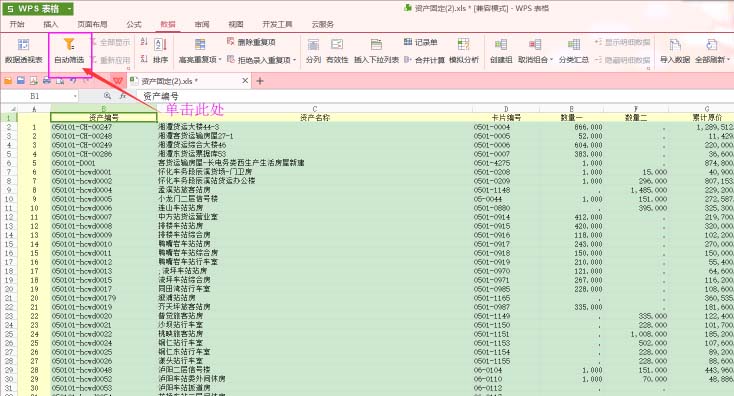
Task: Click the 卡片编号 header cell
Action: (x=506, y=117)
